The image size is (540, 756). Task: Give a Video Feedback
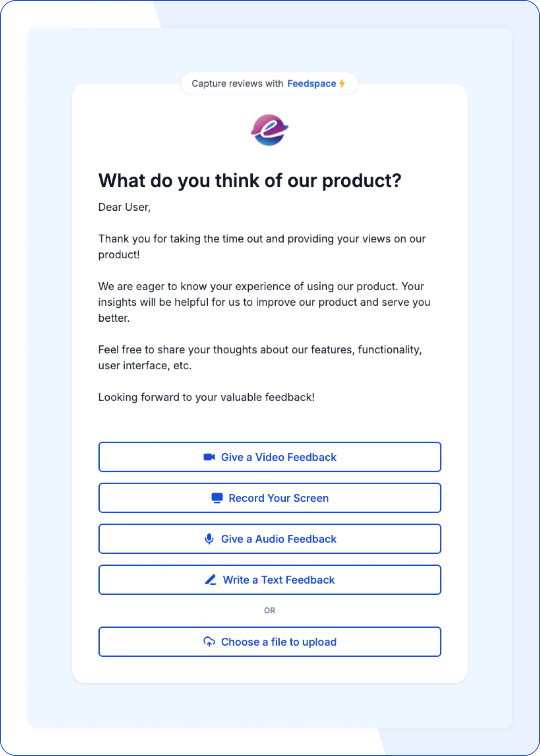[270, 457]
